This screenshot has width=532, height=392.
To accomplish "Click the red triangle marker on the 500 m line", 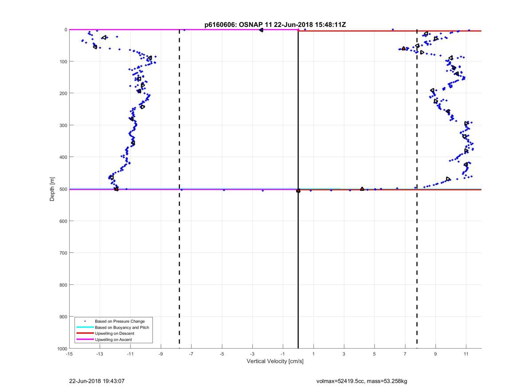I will (362, 189).
